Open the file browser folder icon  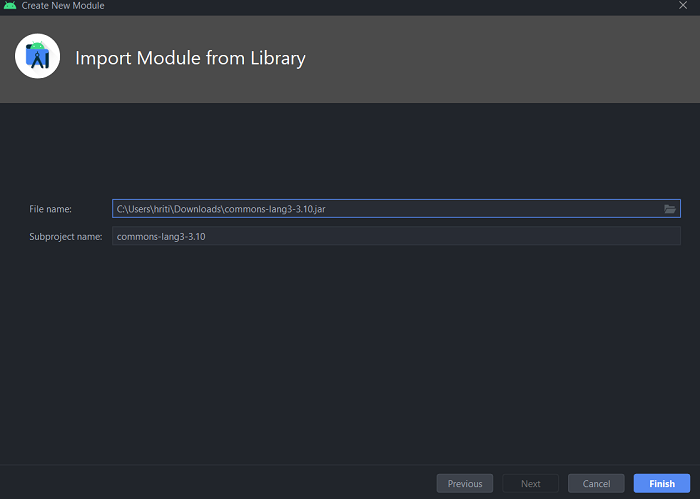[670, 209]
